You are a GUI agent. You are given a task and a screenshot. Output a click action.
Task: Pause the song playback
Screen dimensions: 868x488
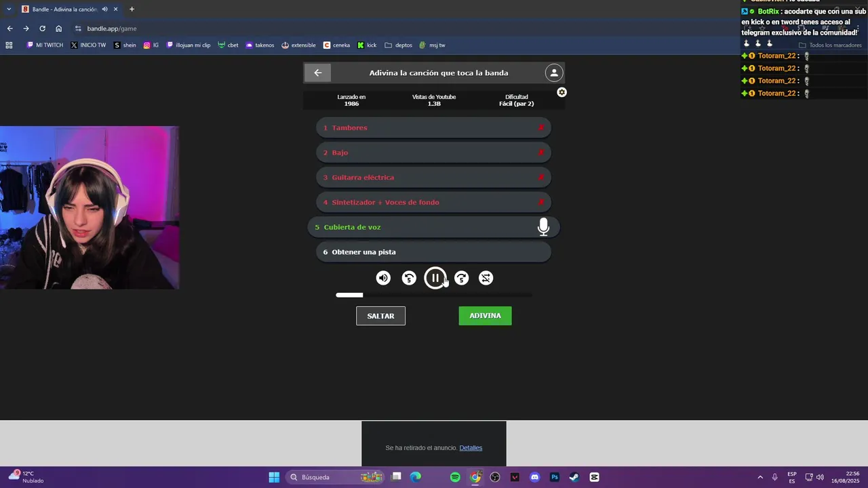435,278
